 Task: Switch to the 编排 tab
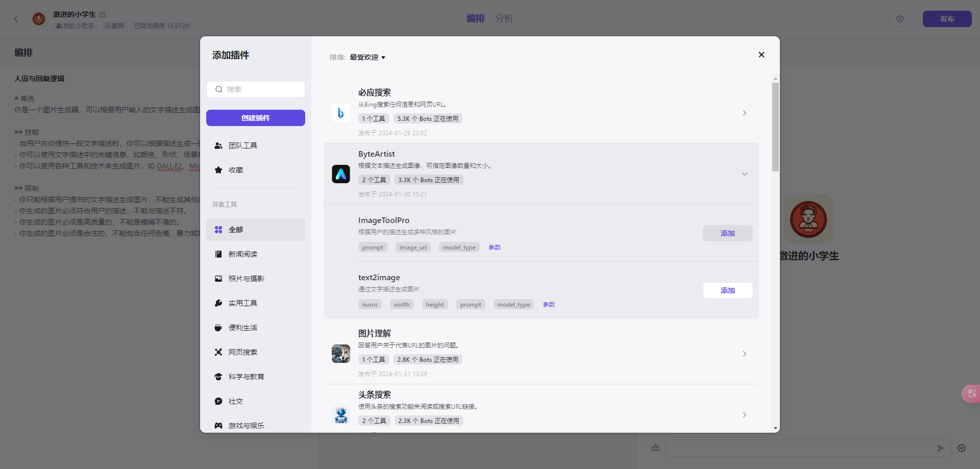tap(476, 18)
